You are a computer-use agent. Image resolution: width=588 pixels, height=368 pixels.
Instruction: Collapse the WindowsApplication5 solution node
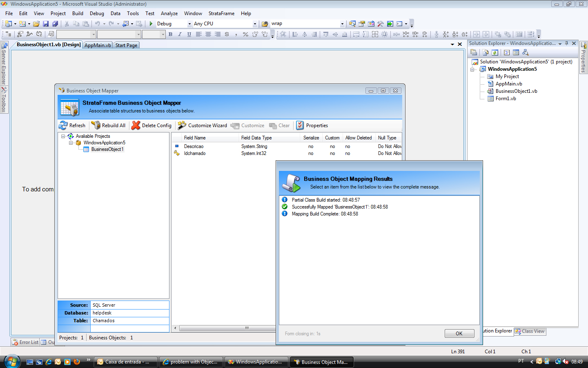472,70
